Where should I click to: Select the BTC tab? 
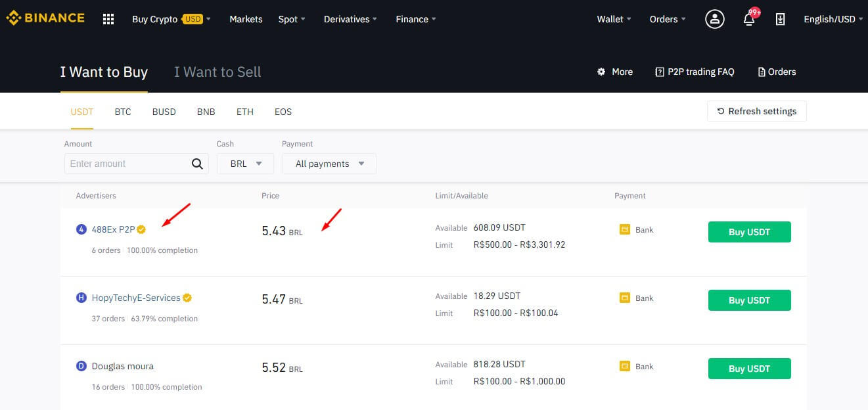123,112
